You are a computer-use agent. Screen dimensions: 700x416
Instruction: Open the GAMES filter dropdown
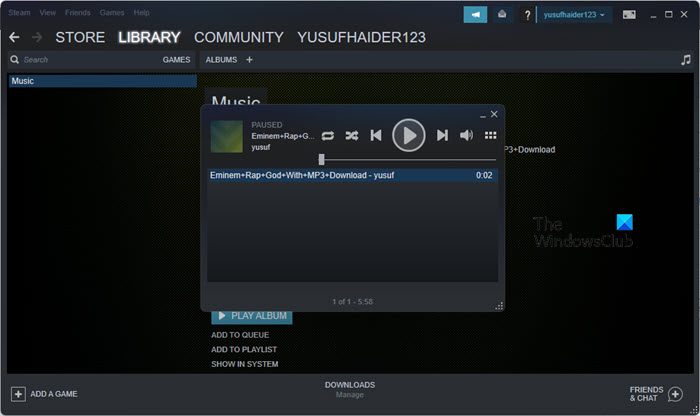176,60
